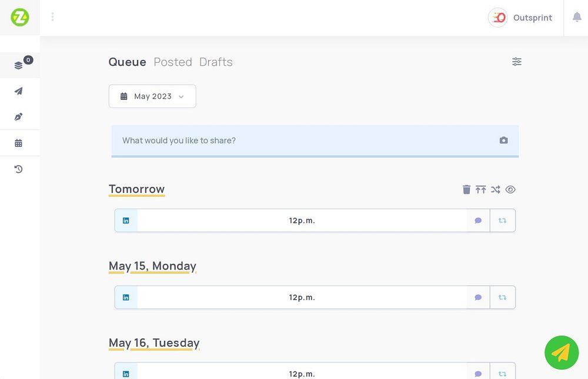Click the camera icon to attach media
The height and width of the screenshot is (379, 588).
pyautogui.click(x=503, y=140)
